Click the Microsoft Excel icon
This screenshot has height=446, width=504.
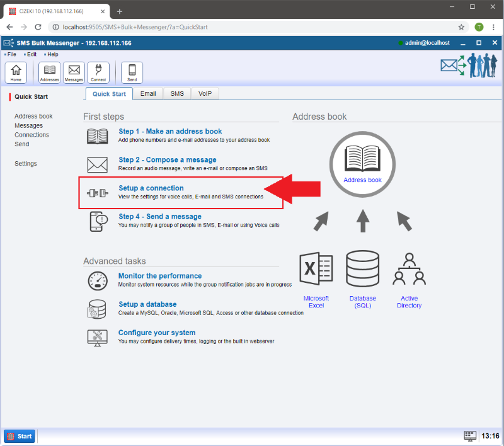316,270
